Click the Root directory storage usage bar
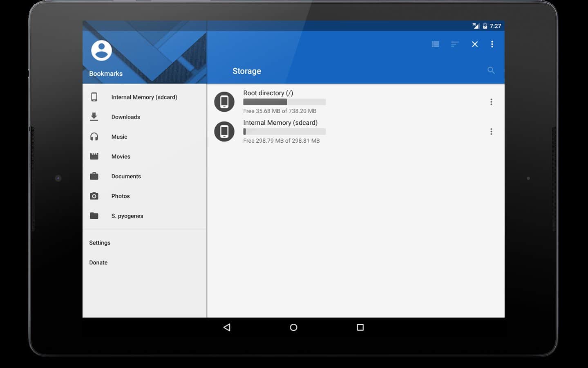Viewport: 588px width, 368px height. point(284,102)
